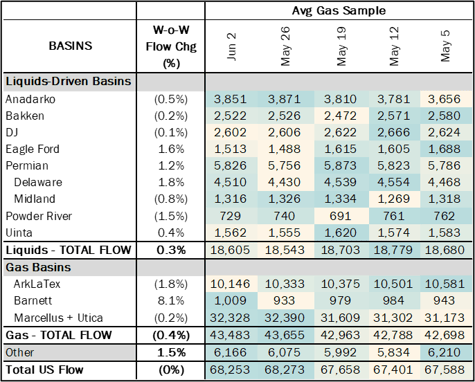Image resolution: width=475 pixels, height=382 pixels.
Task: Click Total US Flow value 68,273
Action: click(284, 370)
